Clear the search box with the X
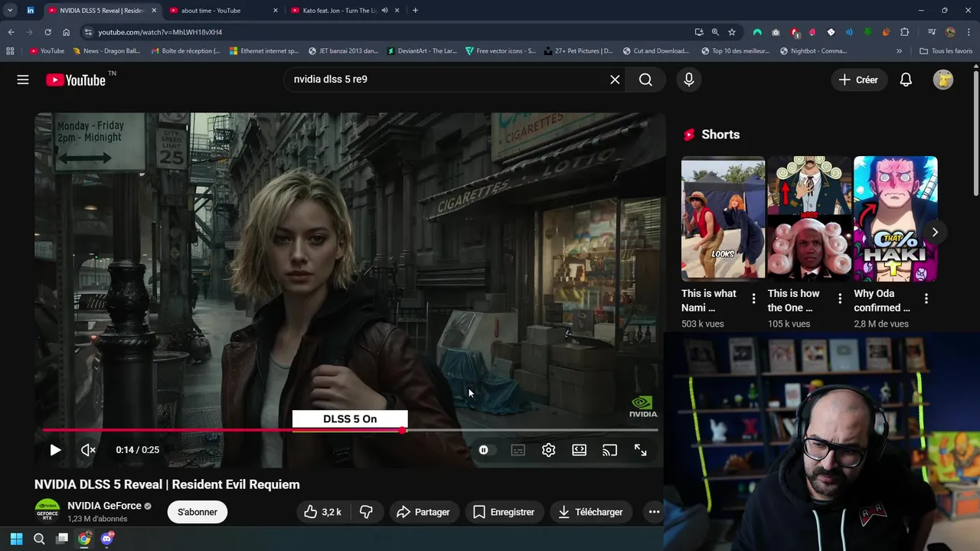The height and width of the screenshot is (551, 980). coord(615,80)
